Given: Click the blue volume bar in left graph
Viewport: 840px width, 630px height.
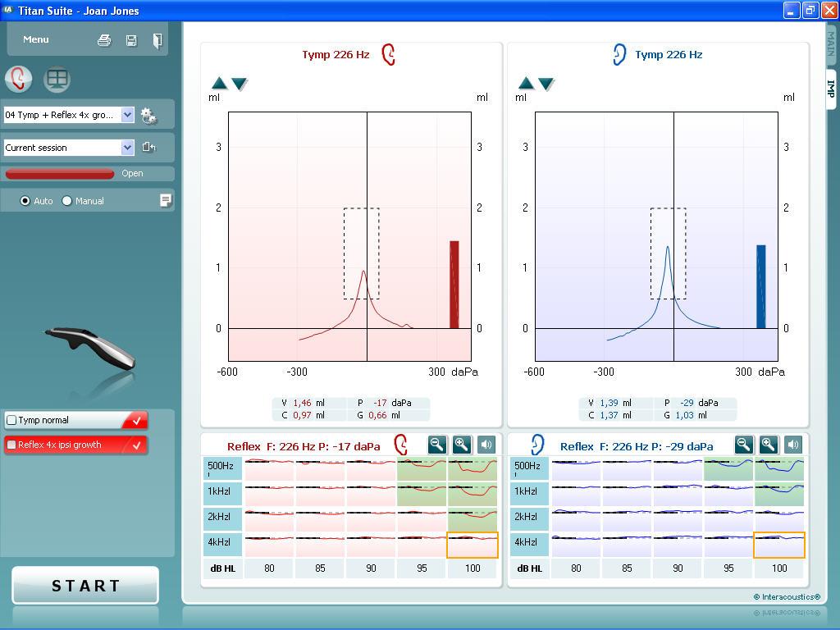Looking at the screenshot, I should point(760,286).
